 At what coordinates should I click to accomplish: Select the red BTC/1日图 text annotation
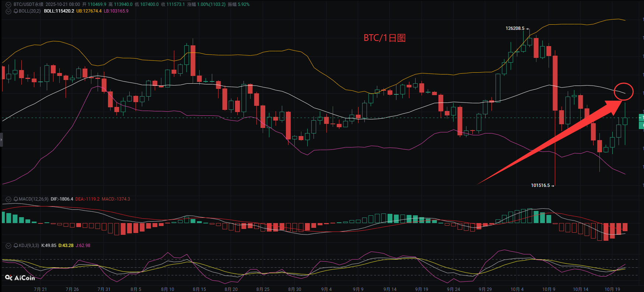pyautogui.click(x=384, y=38)
